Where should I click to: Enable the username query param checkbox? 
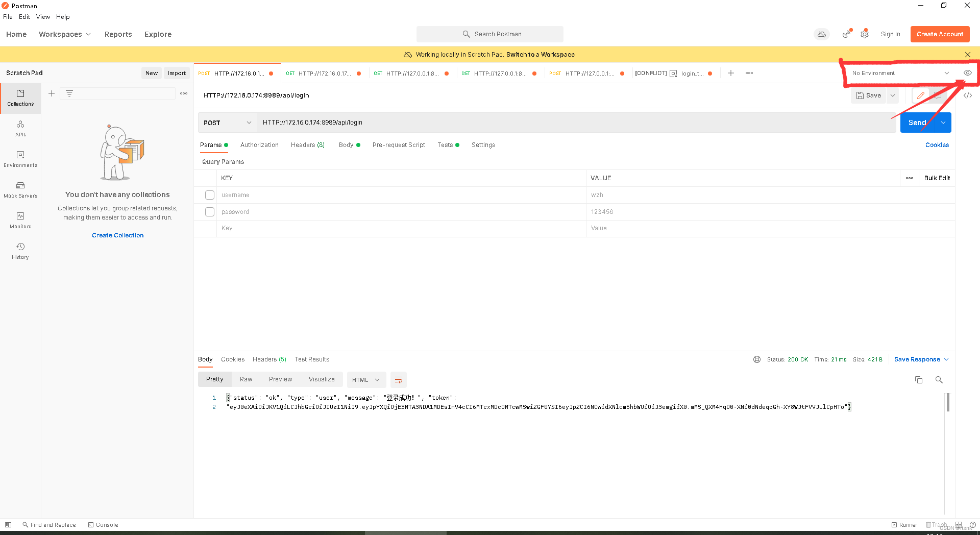coord(210,195)
